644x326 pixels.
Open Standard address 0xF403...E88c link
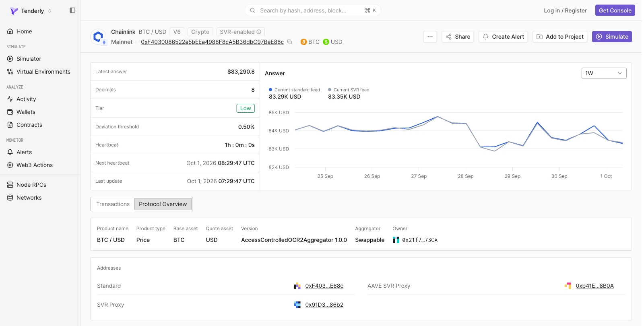tap(324, 286)
